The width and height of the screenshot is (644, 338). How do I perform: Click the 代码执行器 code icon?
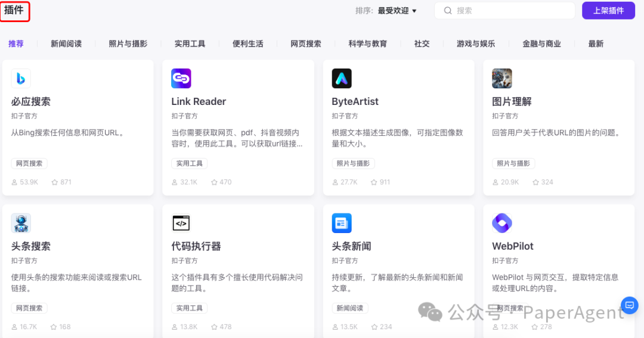pyautogui.click(x=181, y=223)
